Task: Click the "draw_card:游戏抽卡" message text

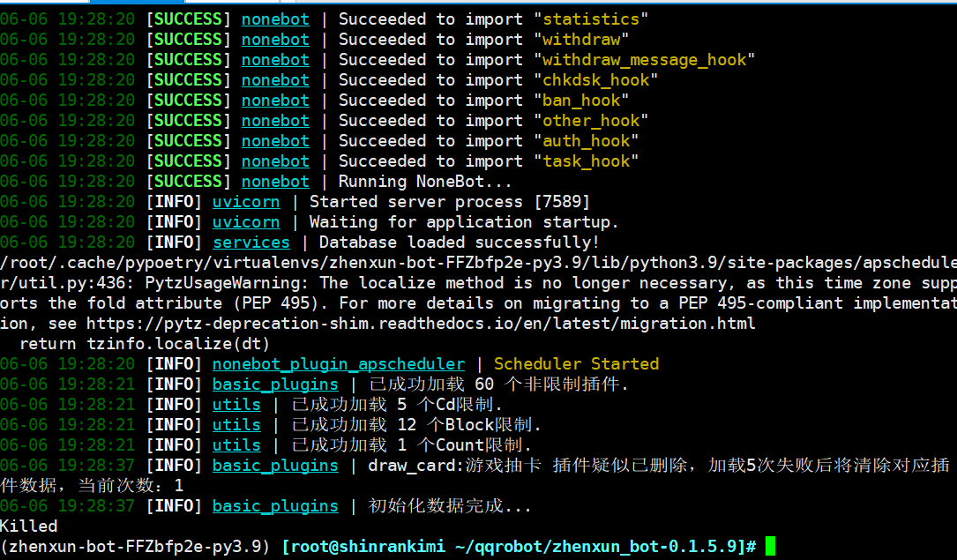Action: point(455,466)
